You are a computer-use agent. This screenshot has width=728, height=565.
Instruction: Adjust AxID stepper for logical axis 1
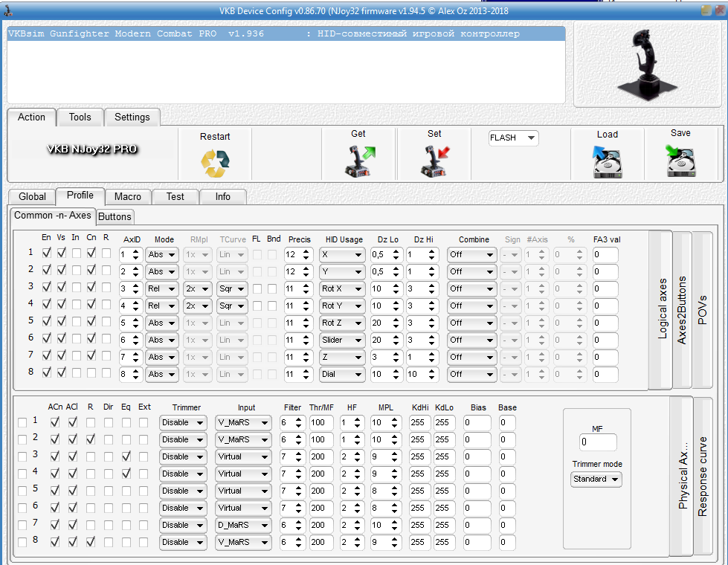click(x=135, y=254)
